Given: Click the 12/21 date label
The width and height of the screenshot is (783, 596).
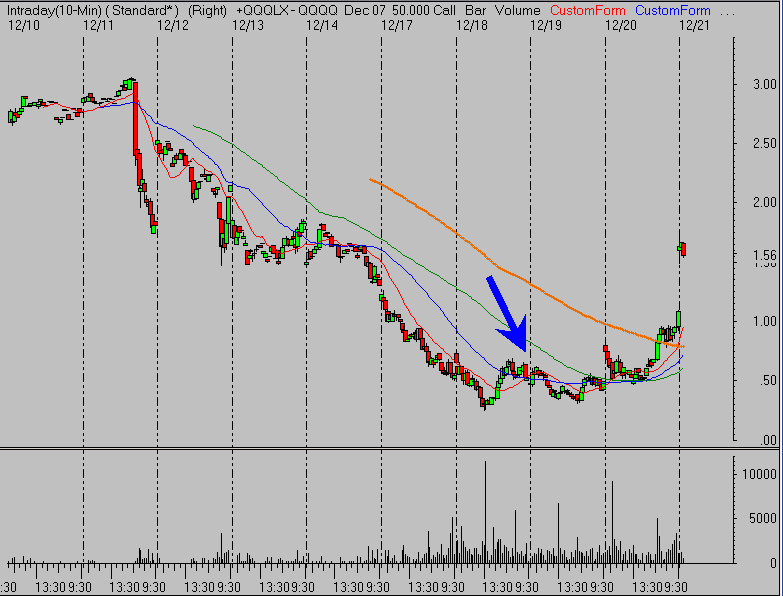Looking at the screenshot, I should tap(695, 25).
